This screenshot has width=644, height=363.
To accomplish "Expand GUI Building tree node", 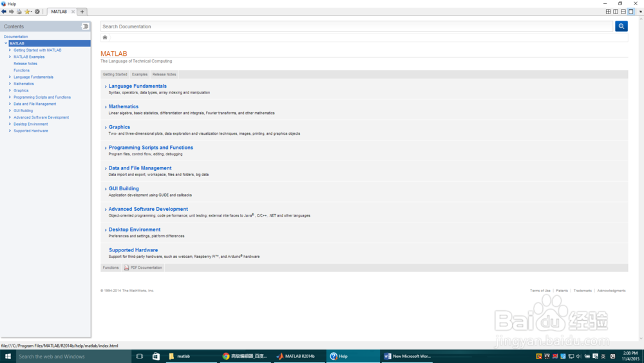I will pyautogui.click(x=10, y=110).
